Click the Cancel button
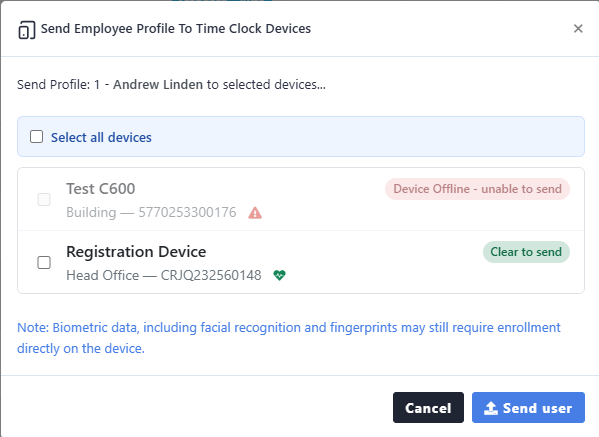The image size is (599, 437). point(428,408)
